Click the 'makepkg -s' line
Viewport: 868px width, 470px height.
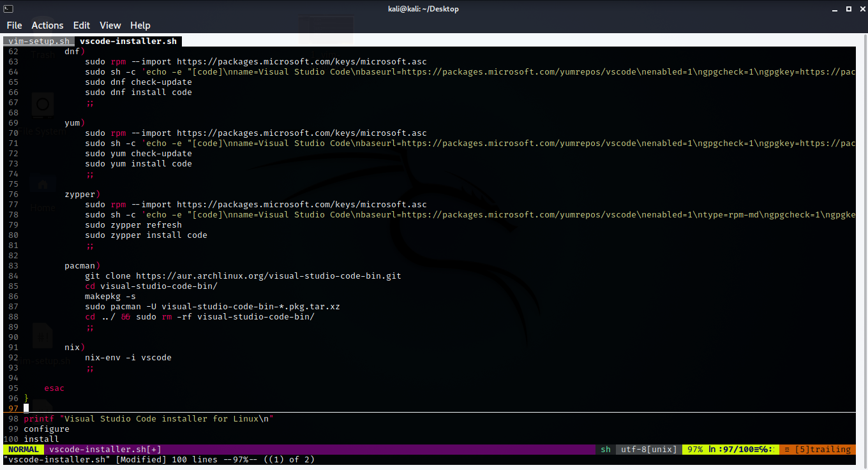110,297
